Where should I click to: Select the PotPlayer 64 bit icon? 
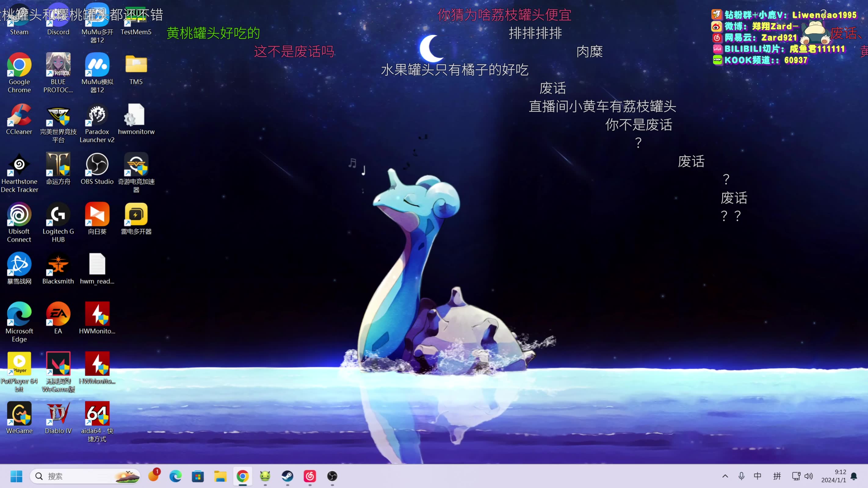point(19,372)
